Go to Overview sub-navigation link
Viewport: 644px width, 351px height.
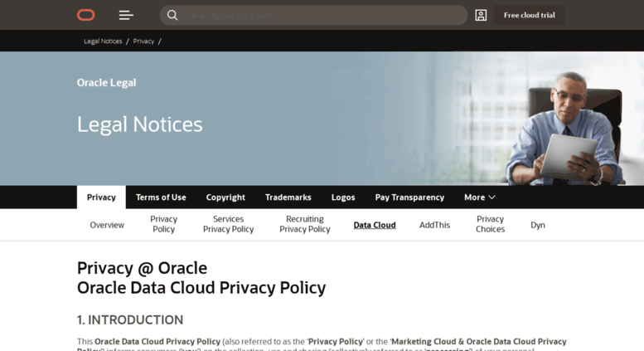[107, 225]
